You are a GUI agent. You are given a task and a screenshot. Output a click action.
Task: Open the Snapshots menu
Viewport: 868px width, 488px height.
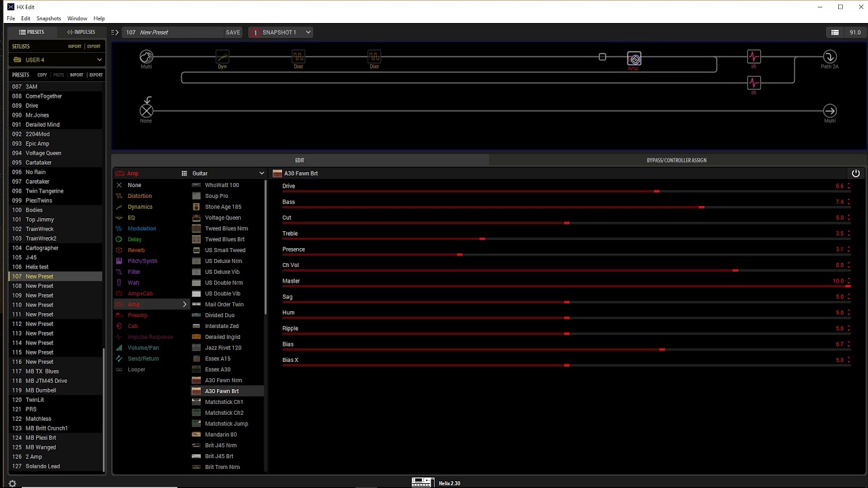coord(49,18)
